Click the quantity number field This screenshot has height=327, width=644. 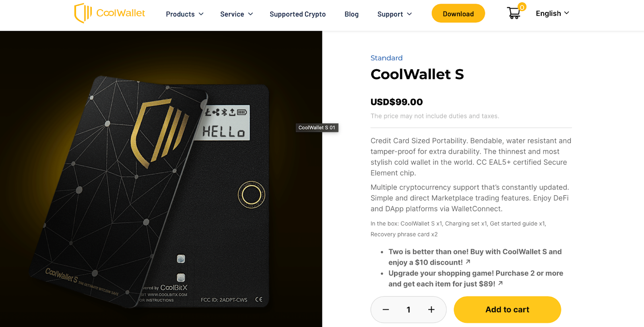(408, 310)
